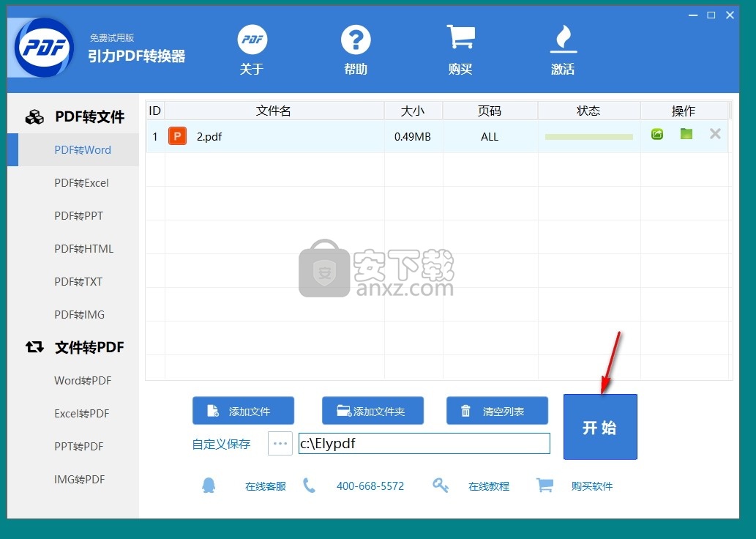Screen dimensions: 756x539
Task: Click the bottom cart icon near 购买软件
Action: (544, 486)
